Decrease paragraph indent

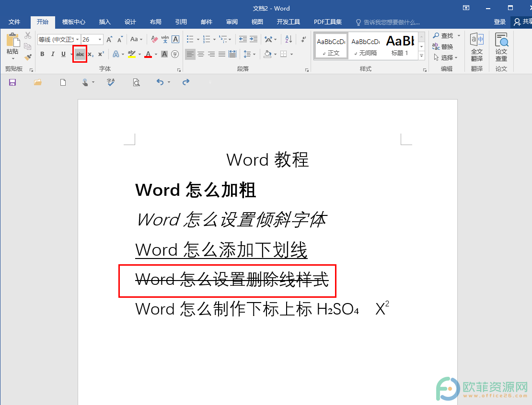point(243,39)
